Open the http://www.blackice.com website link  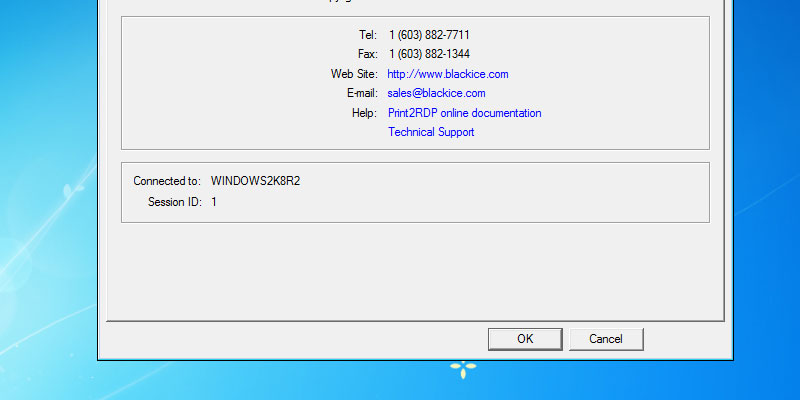tap(448, 74)
